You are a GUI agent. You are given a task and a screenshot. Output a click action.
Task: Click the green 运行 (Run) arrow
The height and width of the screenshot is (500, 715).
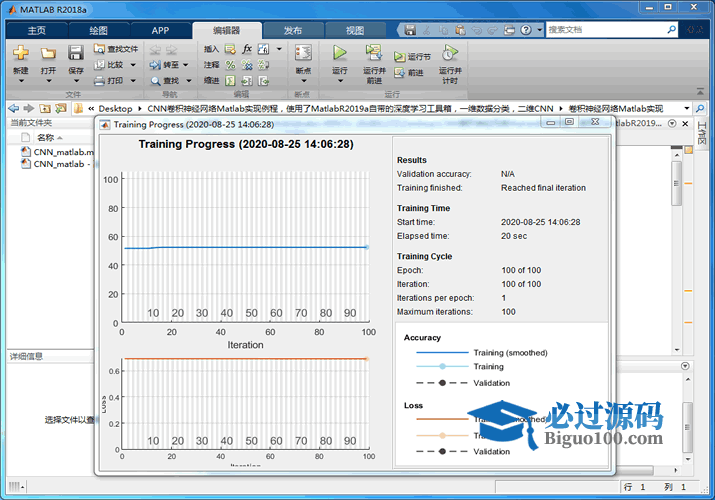click(339, 52)
